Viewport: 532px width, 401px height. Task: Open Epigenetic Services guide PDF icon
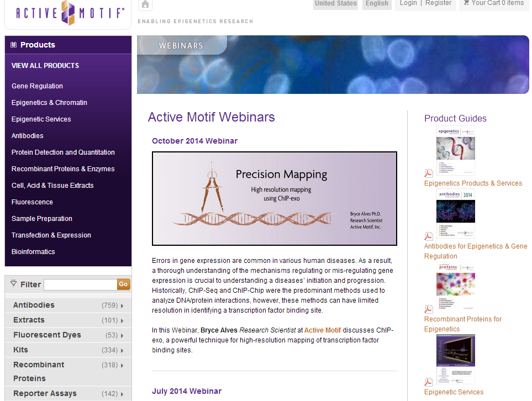point(429,382)
